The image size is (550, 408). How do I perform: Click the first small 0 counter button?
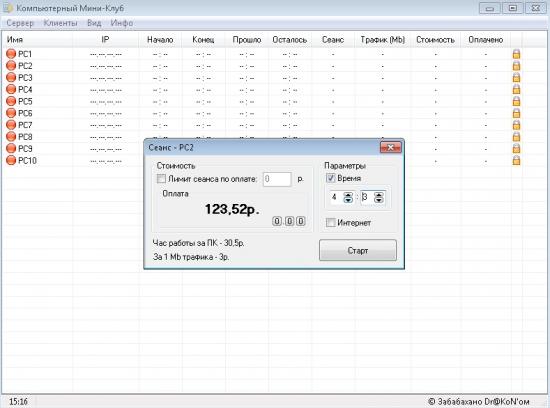point(277,221)
